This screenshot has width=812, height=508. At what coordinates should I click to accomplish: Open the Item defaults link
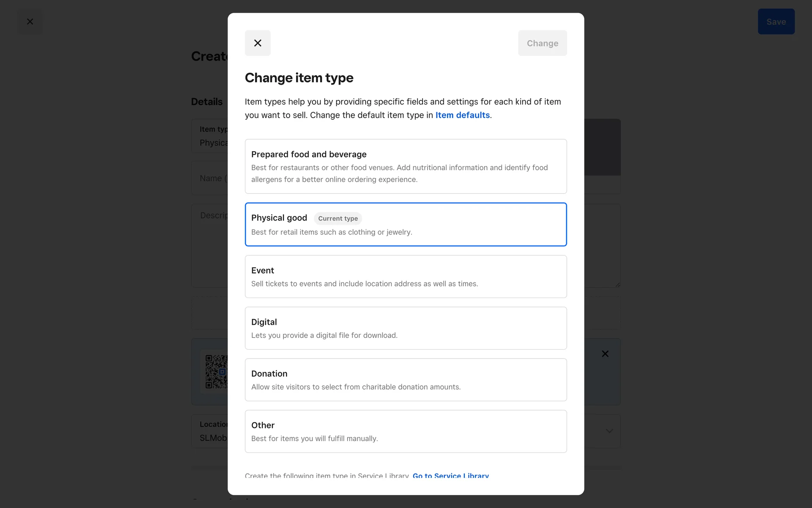[462, 115]
